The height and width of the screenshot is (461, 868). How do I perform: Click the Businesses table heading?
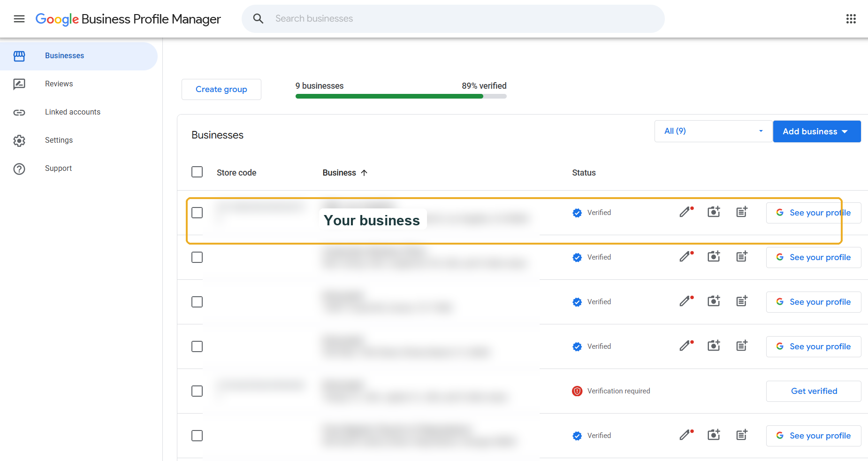coord(218,135)
